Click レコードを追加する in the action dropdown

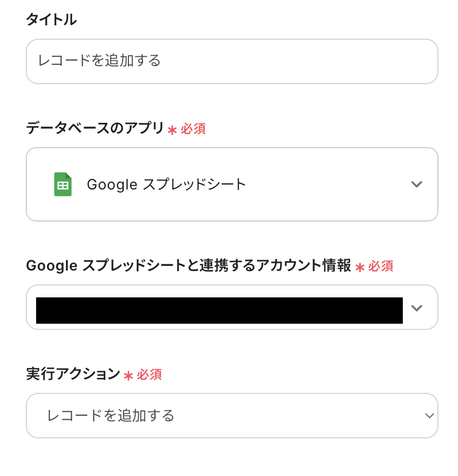coord(111,416)
